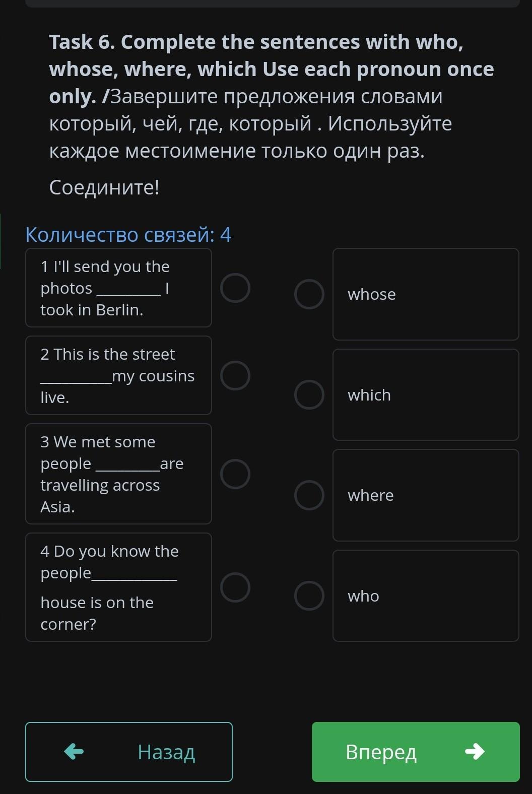The height and width of the screenshot is (794, 532).
Task: Click the left arrow icon on Назад
Action: coord(74,751)
